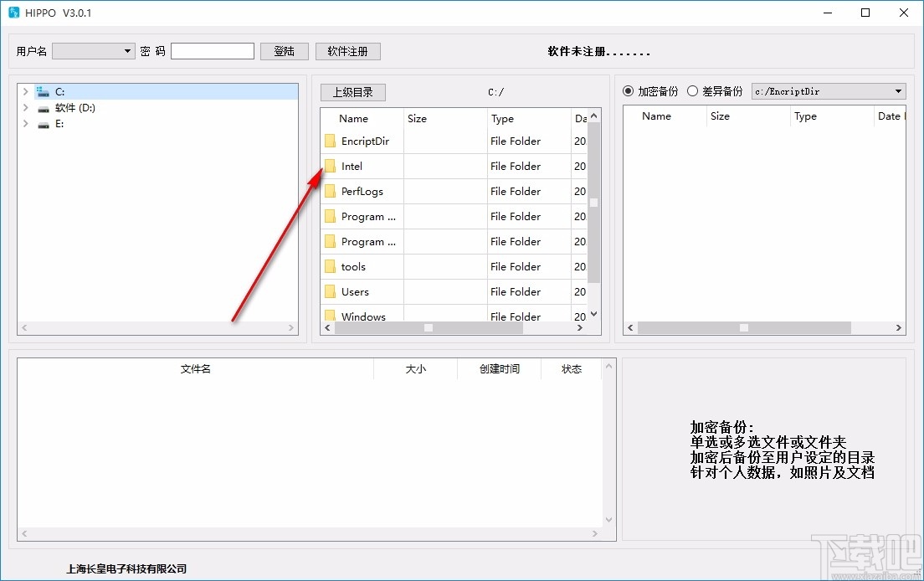Open the EncriptDir folder icon
This screenshot has height=581, width=924.
[330, 141]
